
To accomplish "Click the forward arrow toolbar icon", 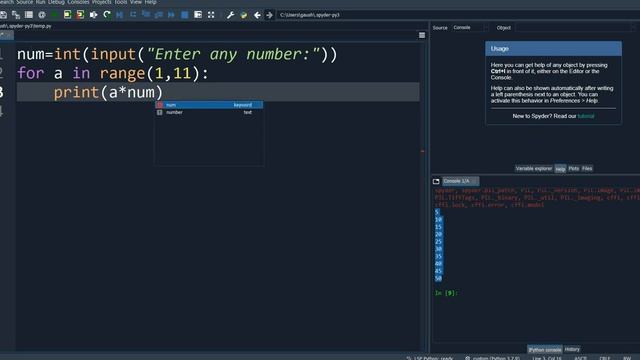I will (x=269, y=15).
